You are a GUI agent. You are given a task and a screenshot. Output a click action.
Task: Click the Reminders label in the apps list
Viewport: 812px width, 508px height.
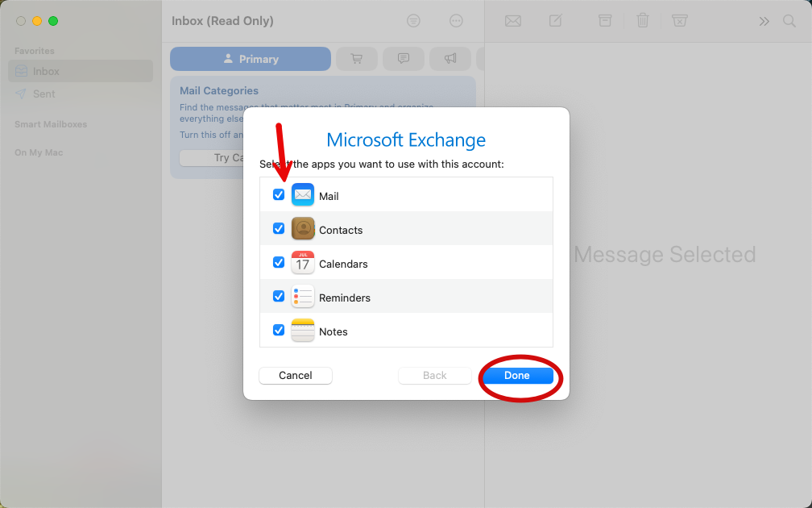(x=345, y=298)
